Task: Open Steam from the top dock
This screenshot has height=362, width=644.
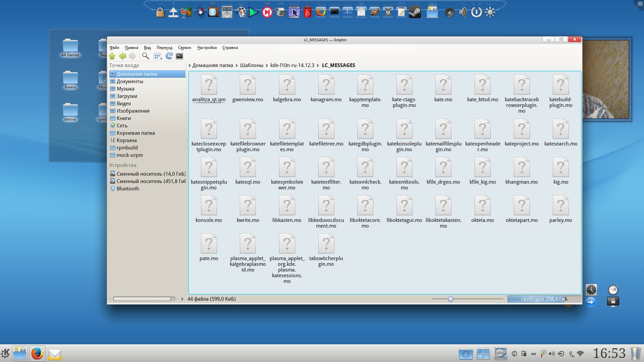Action: [x=415, y=12]
